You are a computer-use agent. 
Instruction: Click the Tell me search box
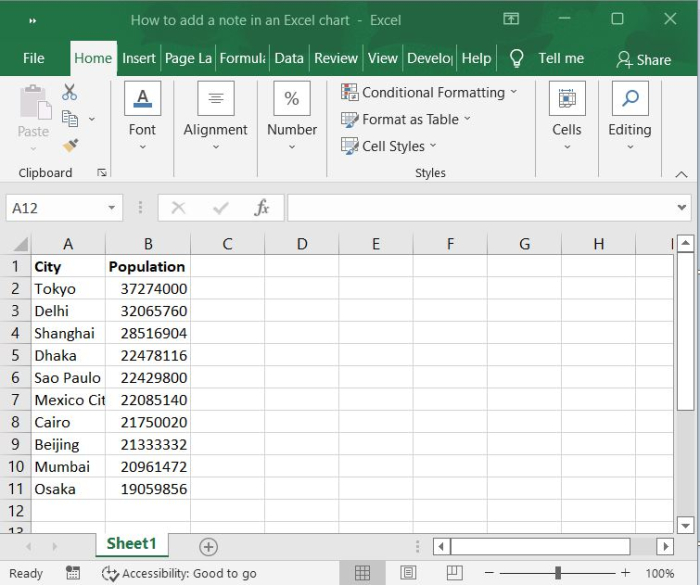[x=561, y=58]
